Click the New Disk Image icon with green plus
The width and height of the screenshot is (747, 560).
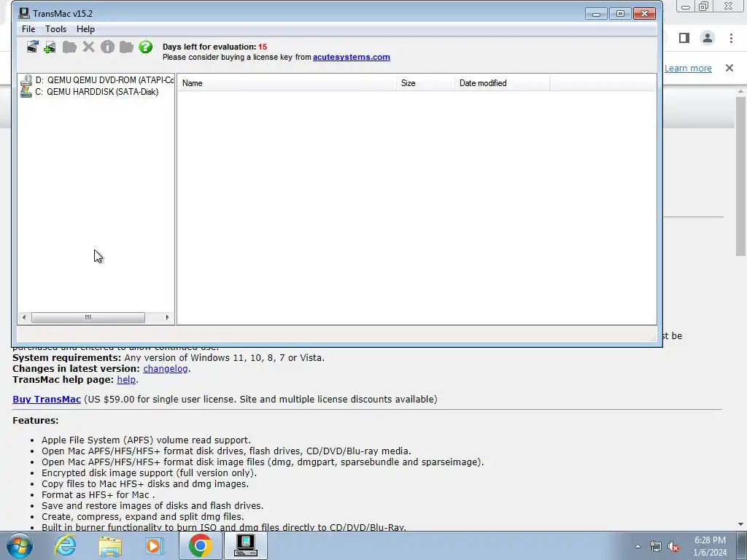(50, 47)
